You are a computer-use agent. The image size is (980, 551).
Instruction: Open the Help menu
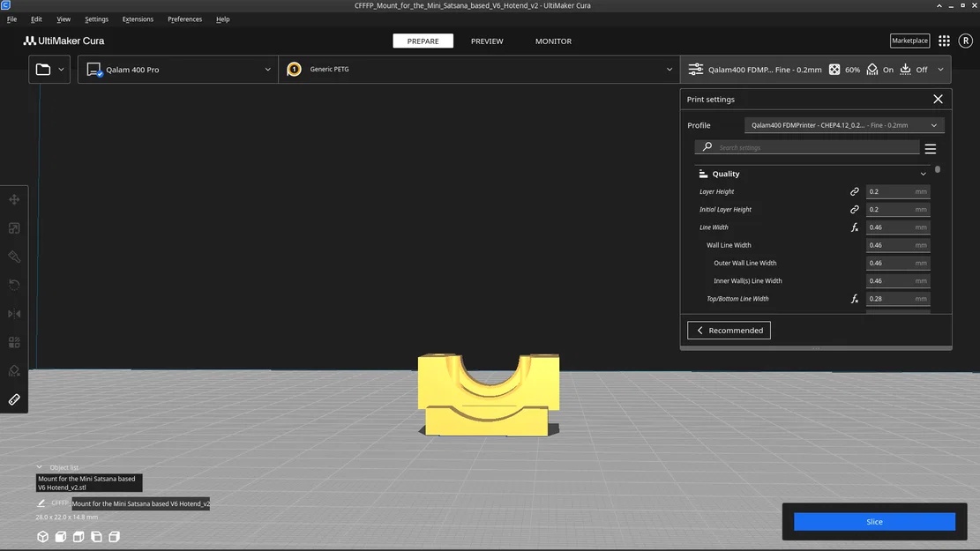(222, 19)
